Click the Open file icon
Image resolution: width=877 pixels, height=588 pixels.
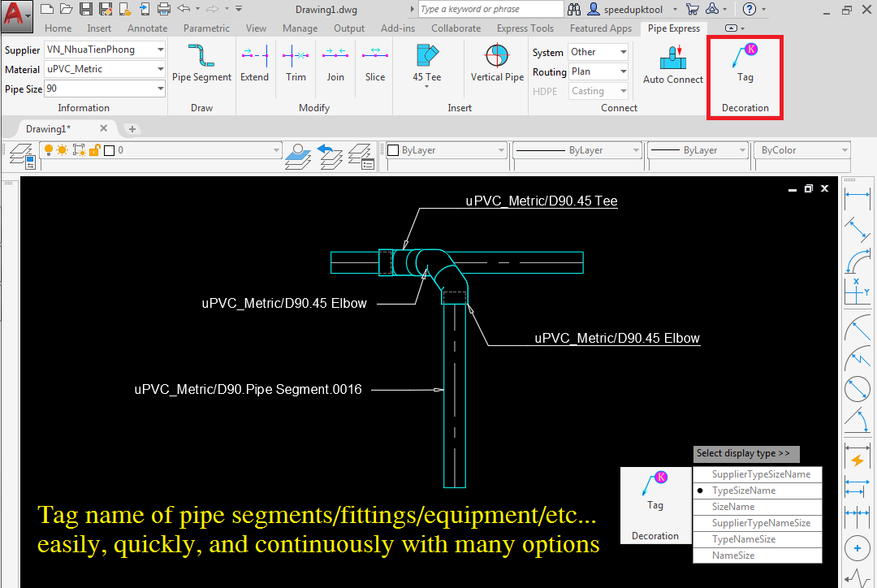[x=67, y=8]
